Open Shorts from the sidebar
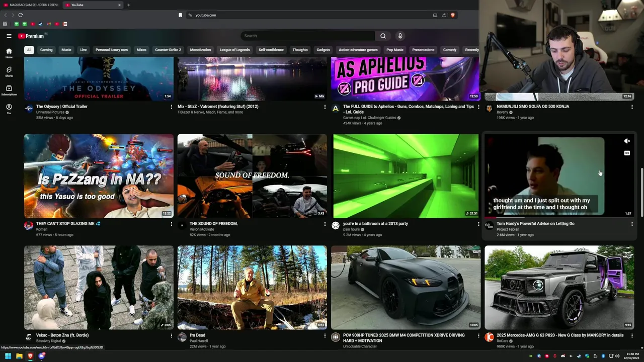 [x=9, y=71]
